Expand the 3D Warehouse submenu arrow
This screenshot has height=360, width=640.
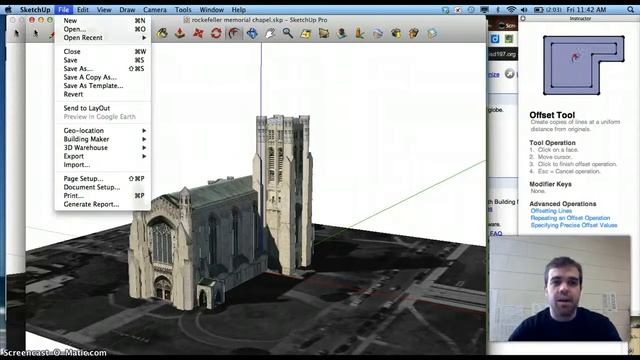pos(144,148)
